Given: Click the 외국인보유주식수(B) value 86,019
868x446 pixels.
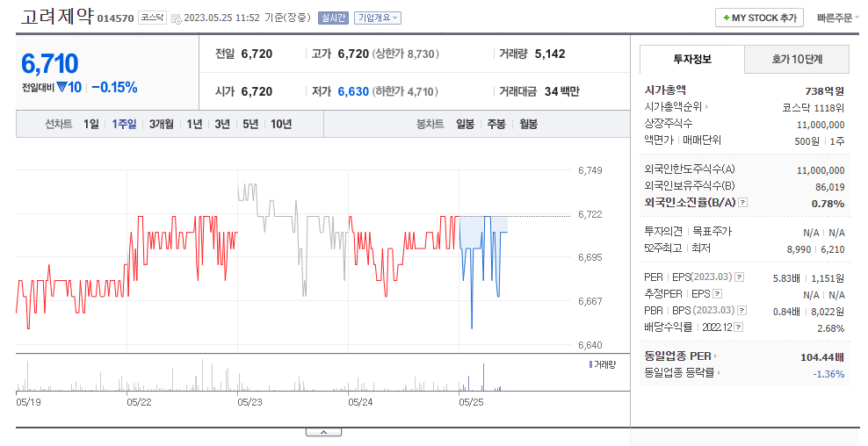Looking at the screenshot, I should pos(830,187).
